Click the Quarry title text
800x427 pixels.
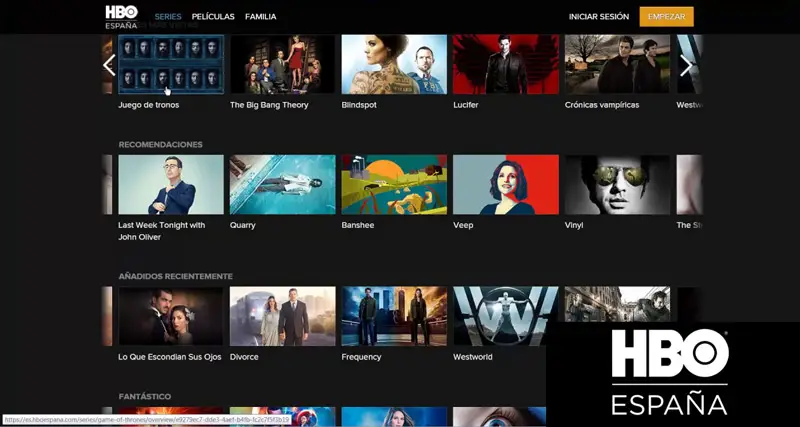click(243, 225)
